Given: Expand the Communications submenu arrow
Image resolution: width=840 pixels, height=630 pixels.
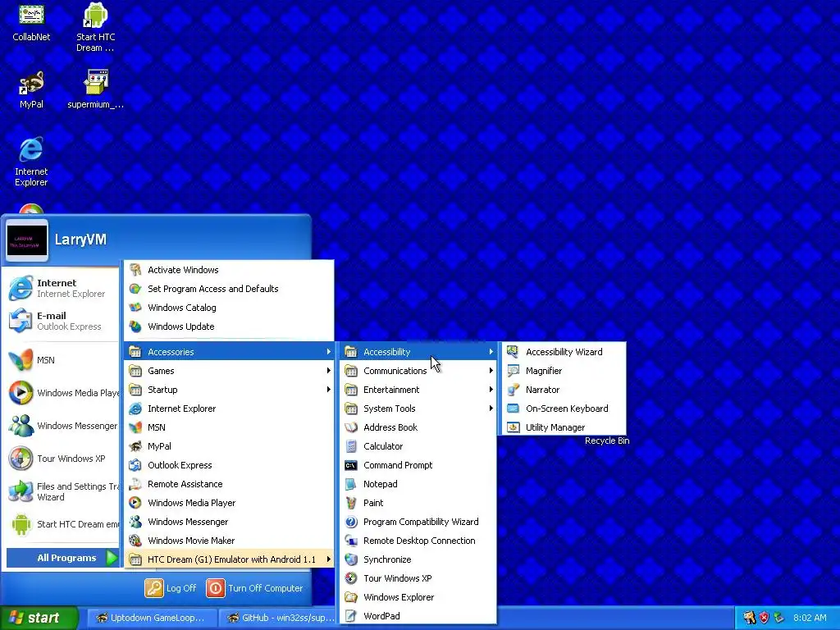Looking at the screenshot, I should click(x=491, y=371).
